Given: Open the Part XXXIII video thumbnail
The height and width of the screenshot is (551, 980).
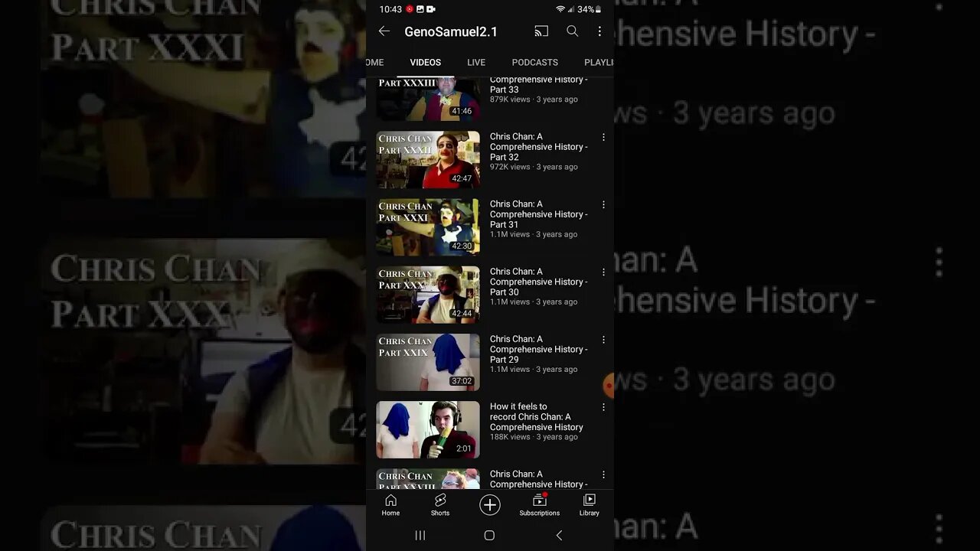Looking at the screenshot, I should [428, 99].
